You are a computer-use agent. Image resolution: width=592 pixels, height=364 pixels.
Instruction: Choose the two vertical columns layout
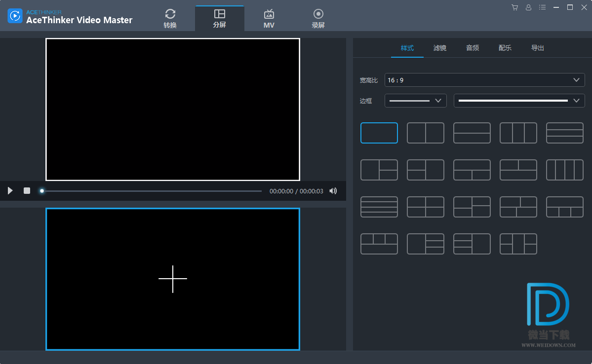pos(426,133)
